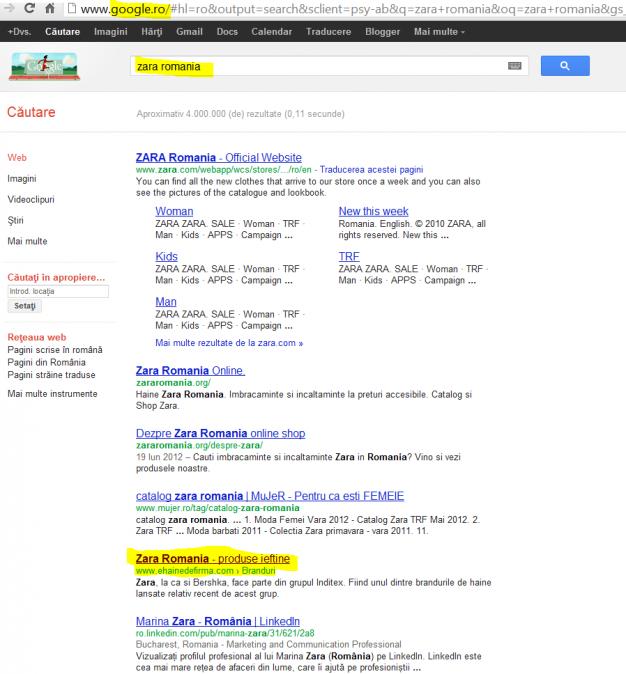
Task: Open 'Zara Romania Online' result
Action: pos(190,371)
